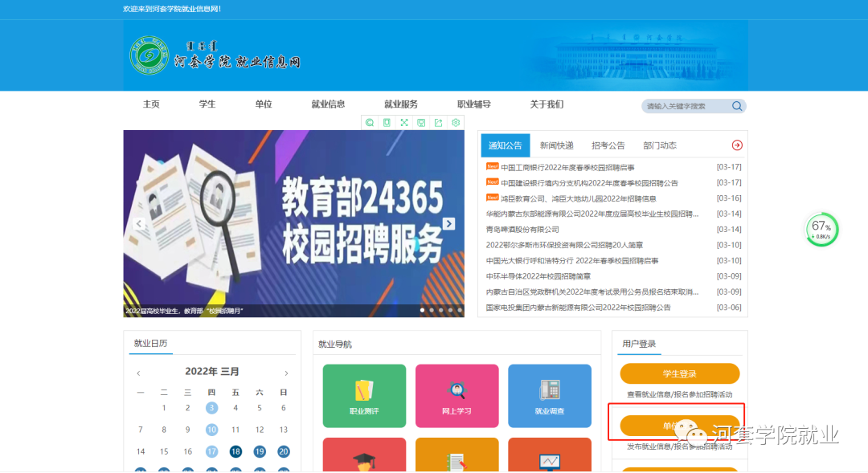
Task: Open the 主页 menu item
Action: (151, 104)
